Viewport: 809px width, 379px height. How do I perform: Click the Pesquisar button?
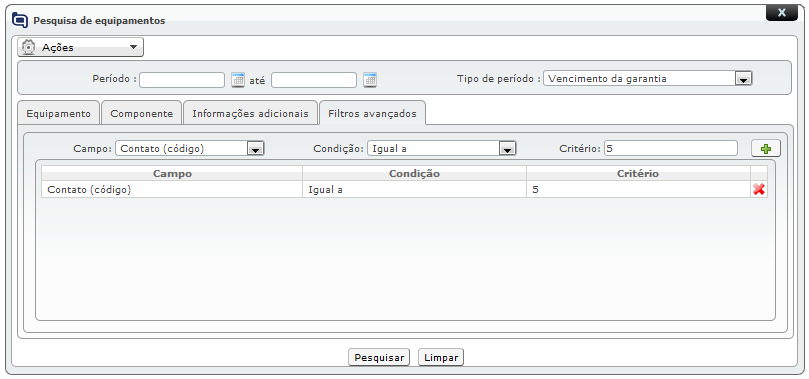[379, 357]
